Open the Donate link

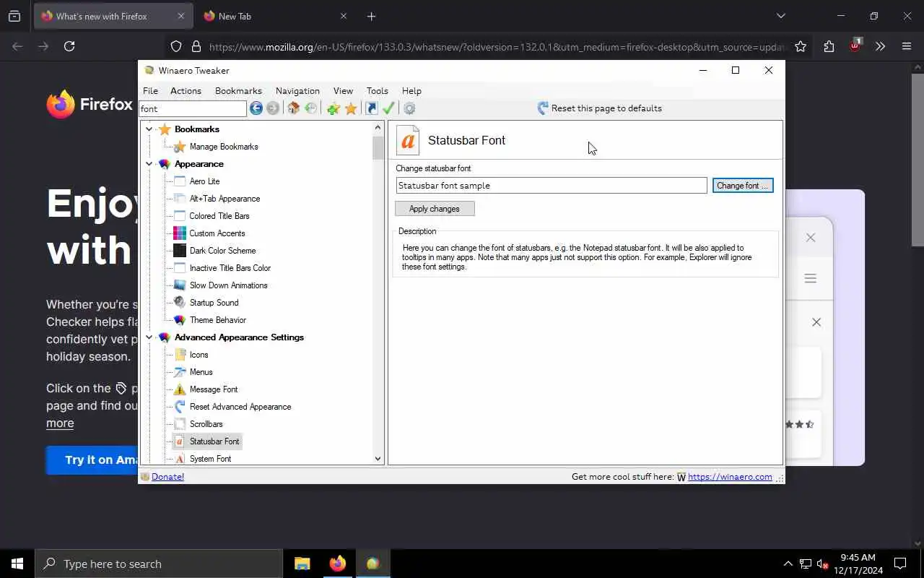coord(168,477)
